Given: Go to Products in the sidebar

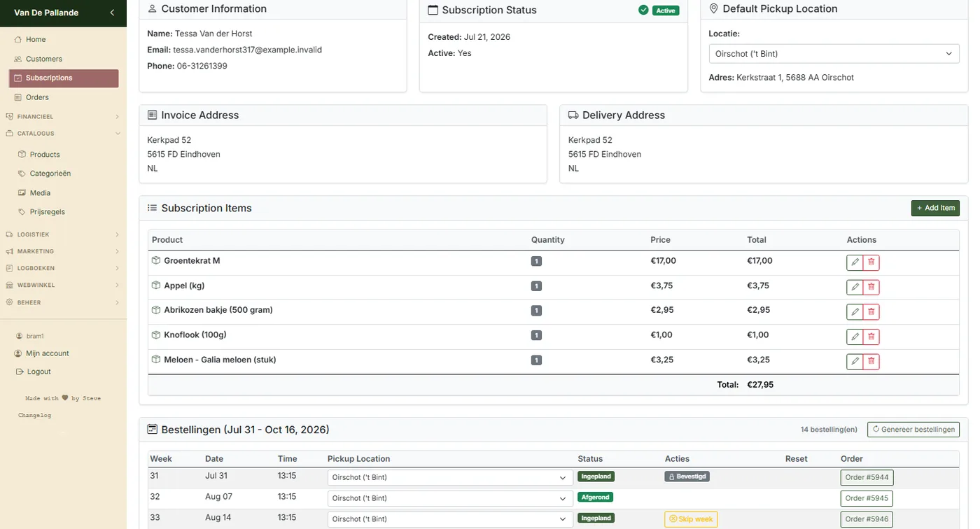Looking at the screenshot, I should click(45, 154).
